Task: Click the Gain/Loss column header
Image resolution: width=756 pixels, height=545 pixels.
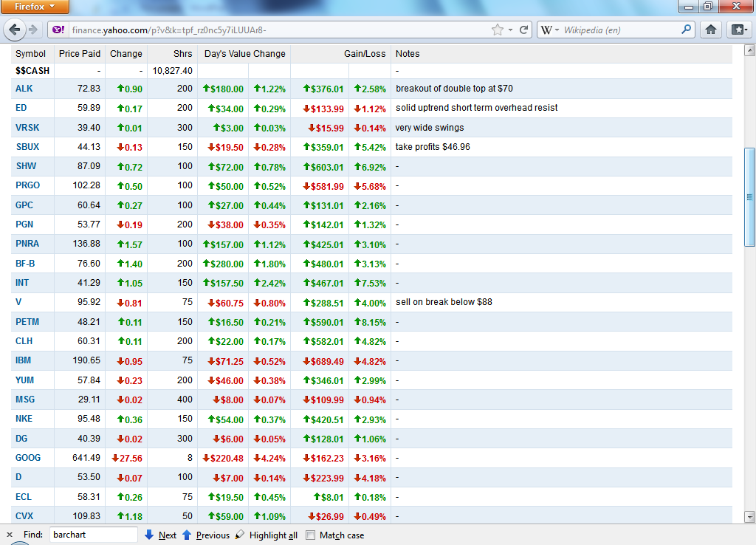Action: 365,53
